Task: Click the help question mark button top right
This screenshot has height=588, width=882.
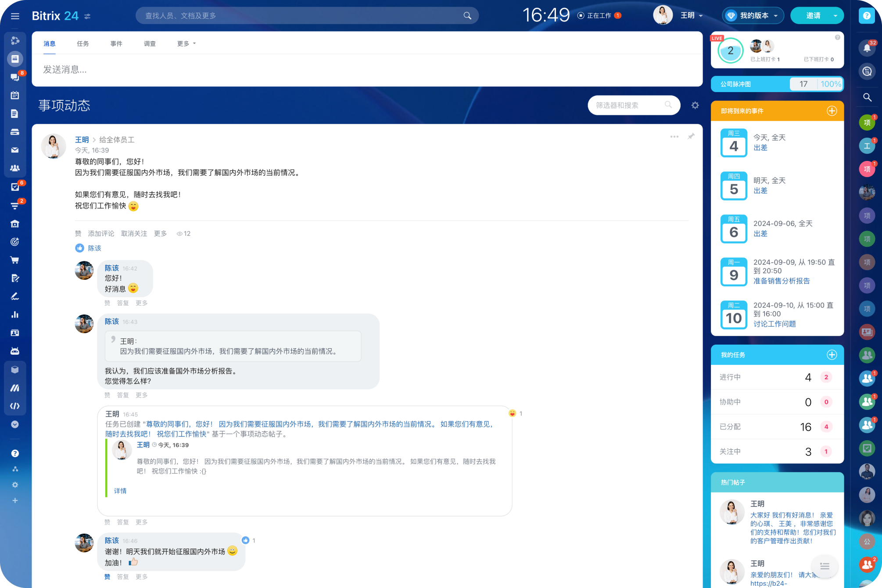Action: pos(867,16)
